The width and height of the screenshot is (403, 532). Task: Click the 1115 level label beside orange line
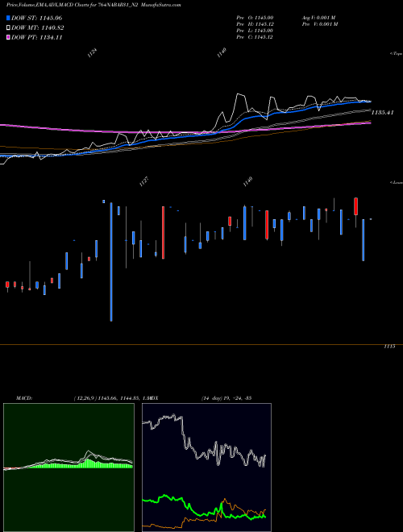point(389,347)
